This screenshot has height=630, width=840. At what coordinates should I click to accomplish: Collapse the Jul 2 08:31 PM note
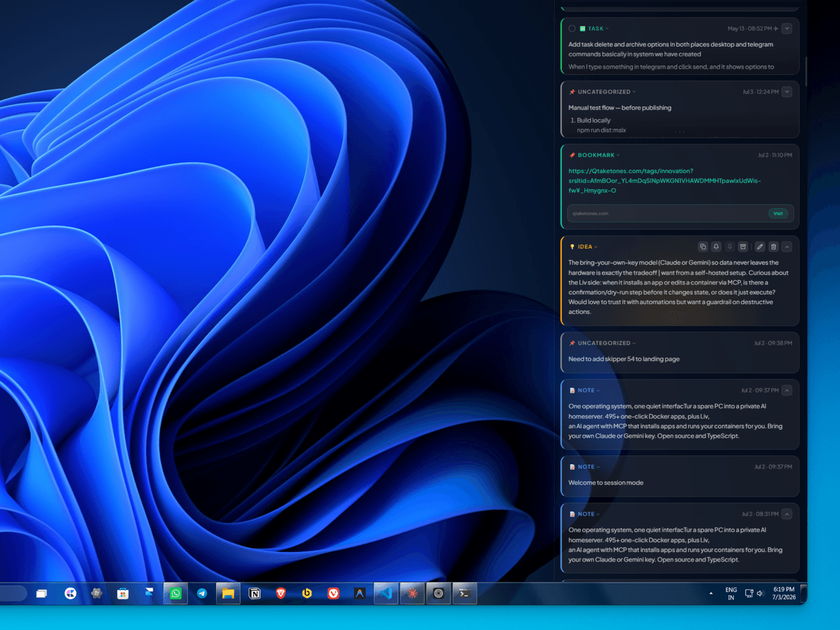pos(787,514)
